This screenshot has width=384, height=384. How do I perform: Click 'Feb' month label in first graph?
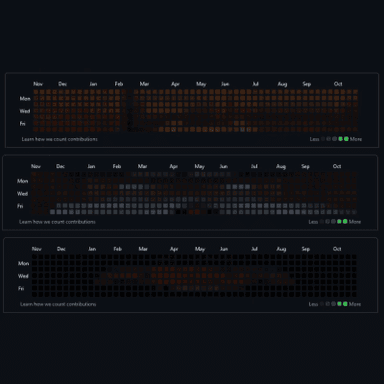(119, 84)
